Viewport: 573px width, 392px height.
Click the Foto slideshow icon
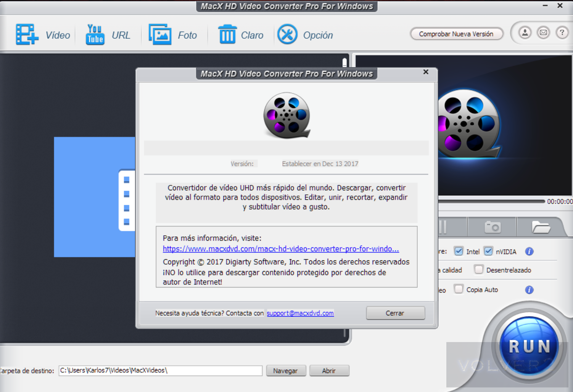click(160, 35)
